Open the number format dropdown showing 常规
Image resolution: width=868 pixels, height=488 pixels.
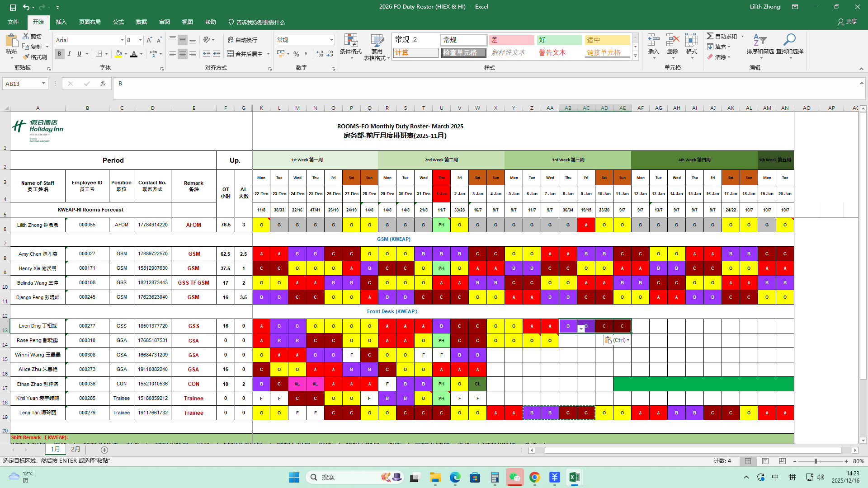331,40
